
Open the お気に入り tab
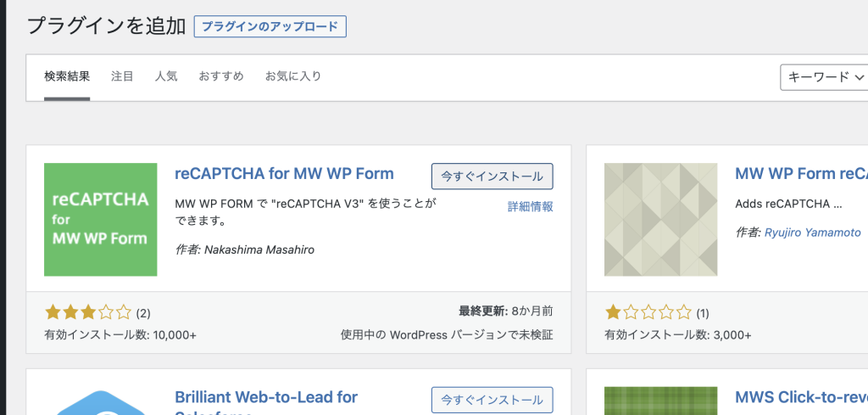293,76
